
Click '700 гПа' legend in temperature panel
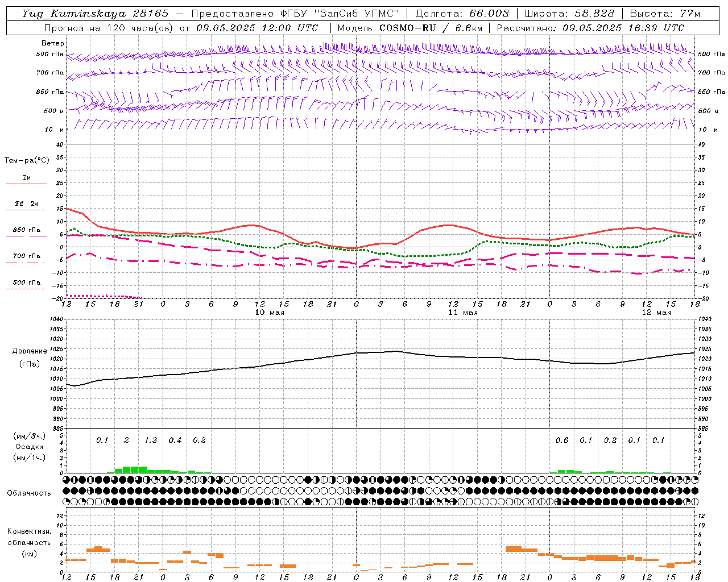coord(26,256)
